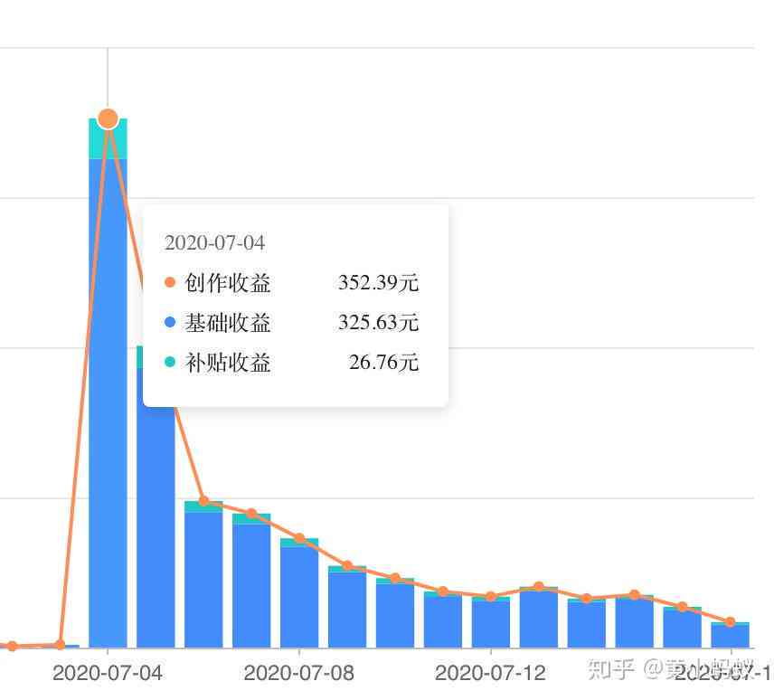Click the 创作收益 label in the tooltip
Image resolution: width=774 pixels, height=700 pixels.
(228, 283)
